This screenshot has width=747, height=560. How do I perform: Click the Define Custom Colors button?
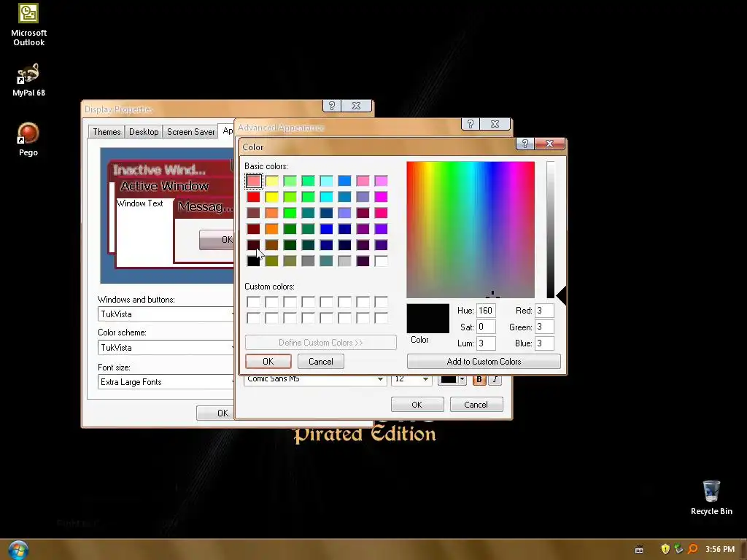[x=321, y=343]
